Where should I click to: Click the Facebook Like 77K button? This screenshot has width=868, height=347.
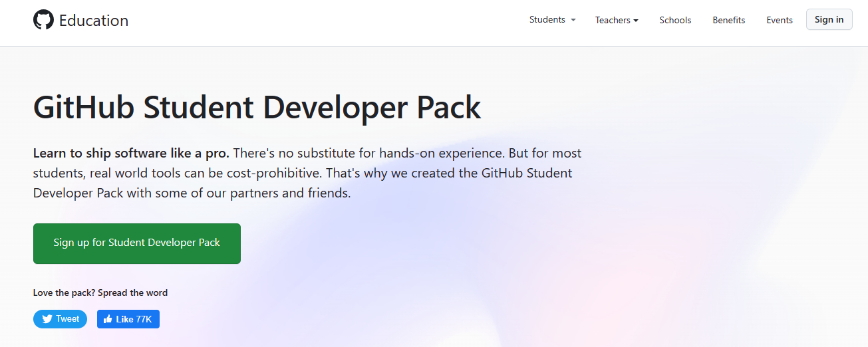pyautogui.click(x=128, y=319)
